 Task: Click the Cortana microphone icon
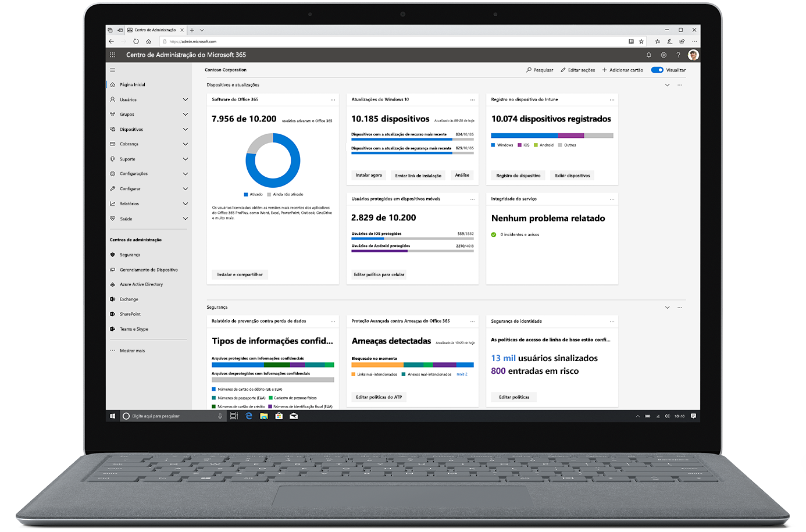(220, 416)
